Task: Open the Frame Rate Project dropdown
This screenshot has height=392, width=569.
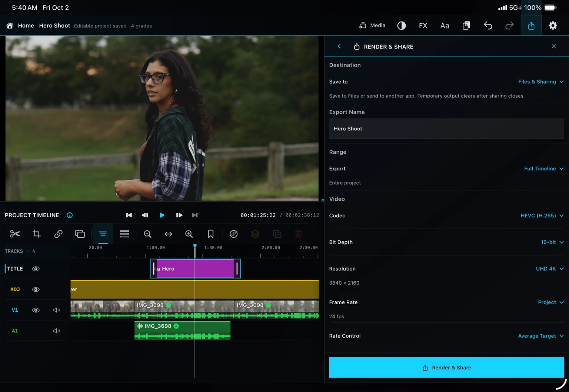Action: point(551,302)
